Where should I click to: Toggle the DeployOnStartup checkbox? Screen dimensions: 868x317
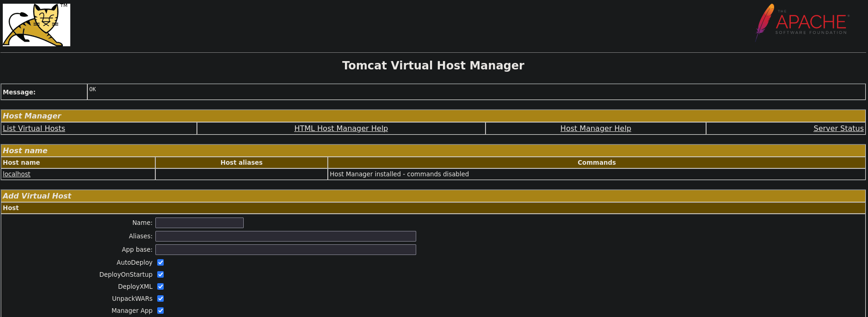coord(160,274)
